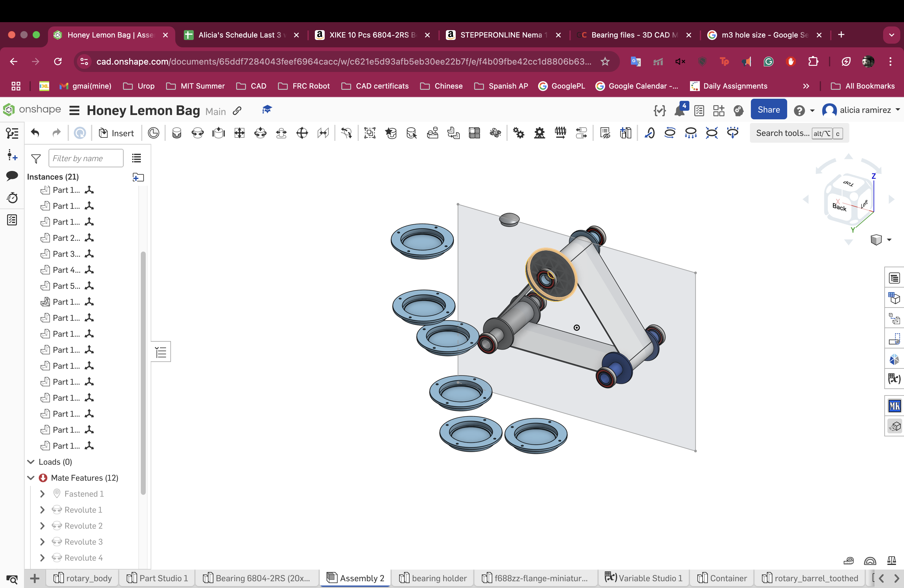This screenshot has width=904, height=588.
Task: Toggle the instance list view mode
Action: tap(136, 158)
